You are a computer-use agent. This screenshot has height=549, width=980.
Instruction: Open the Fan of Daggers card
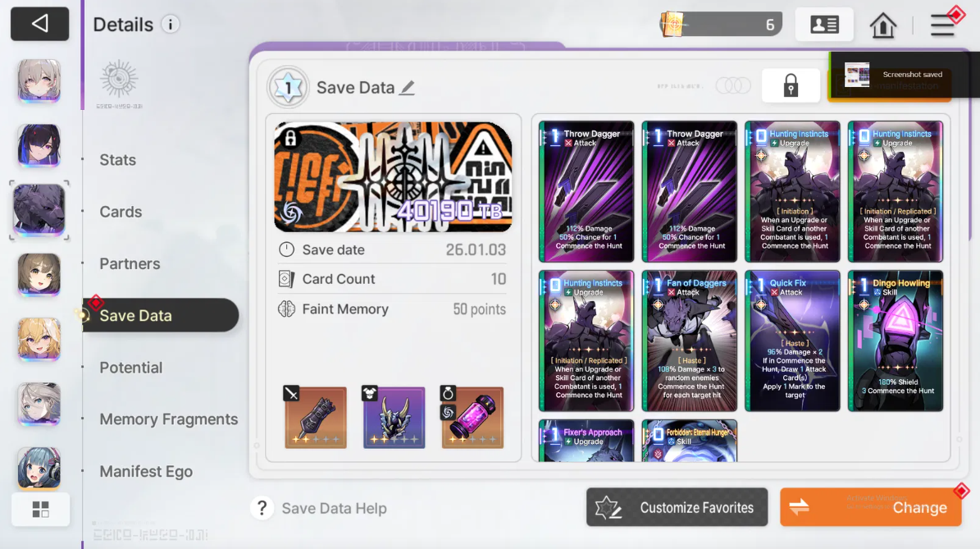tap(690, 341)
